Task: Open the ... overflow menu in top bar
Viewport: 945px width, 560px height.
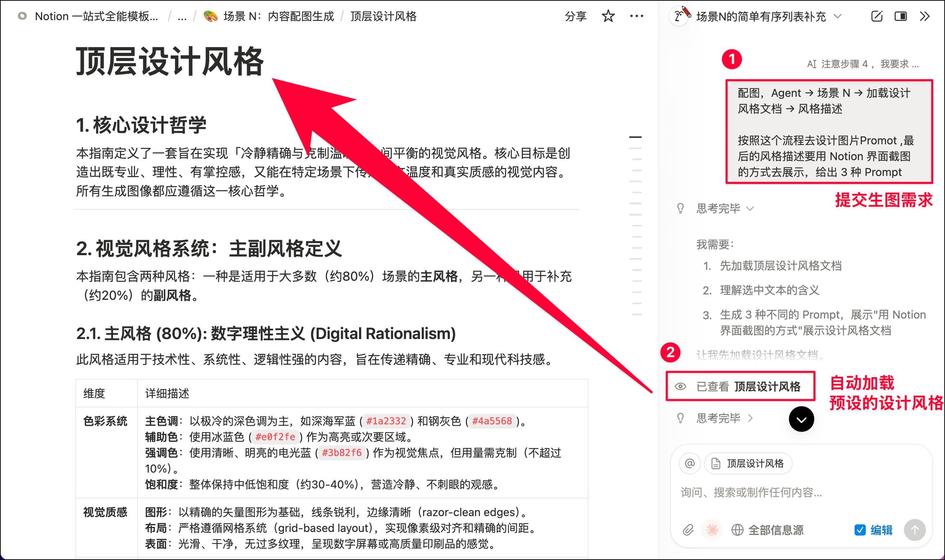Action: tap(637, 16)
